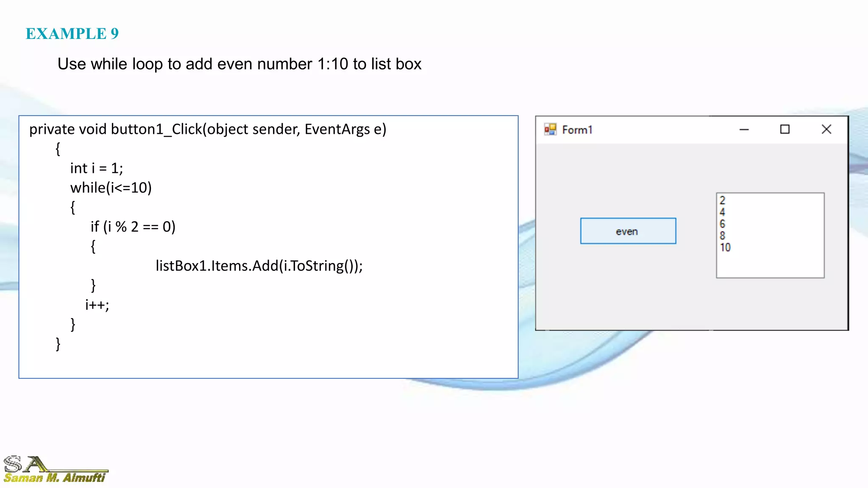The image size is (868, 488).
Task: Select item '10' in the list box
Action: coord(725,247)
